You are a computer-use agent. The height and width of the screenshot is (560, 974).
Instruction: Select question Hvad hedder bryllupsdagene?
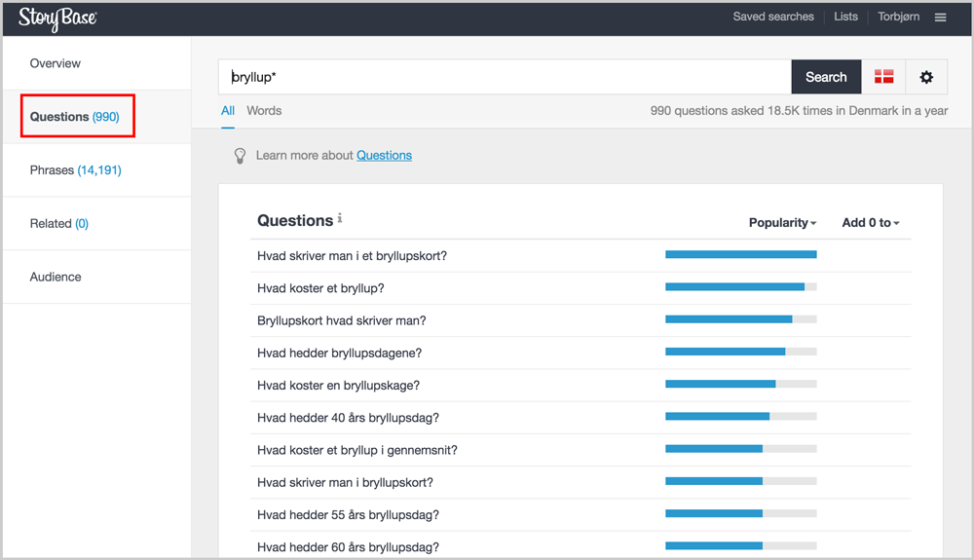(339, 354)
